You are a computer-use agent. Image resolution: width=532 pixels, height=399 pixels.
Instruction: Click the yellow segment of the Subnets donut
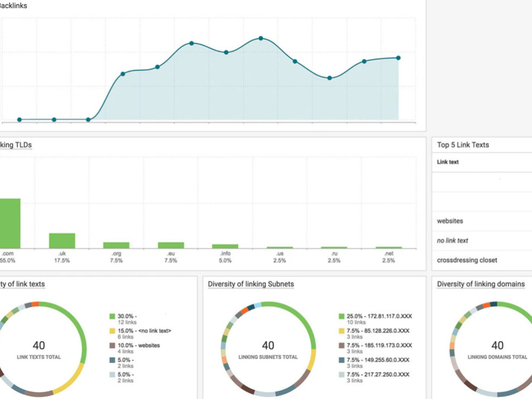coord(312,360)
